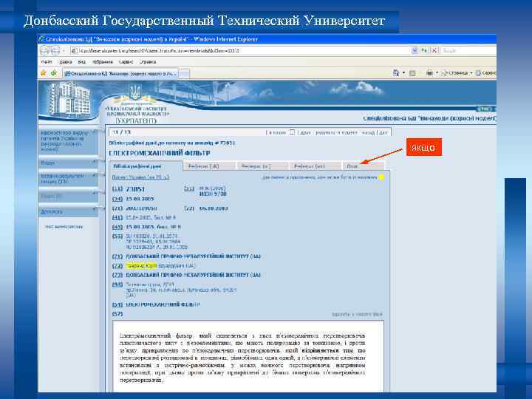Click the Google search box

[x=469, y=50]
